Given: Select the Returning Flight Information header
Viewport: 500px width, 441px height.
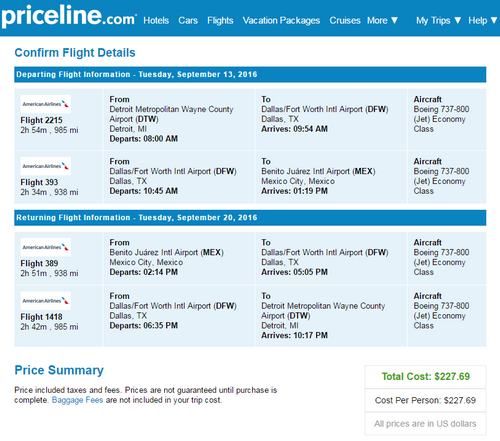Looking at the screenshot, I should tap(250, 218).
